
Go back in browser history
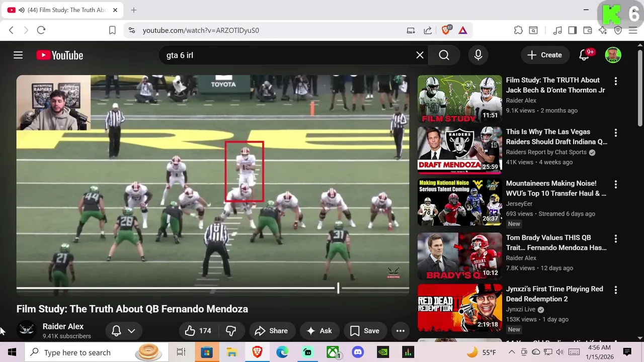[x=11, y=30]
